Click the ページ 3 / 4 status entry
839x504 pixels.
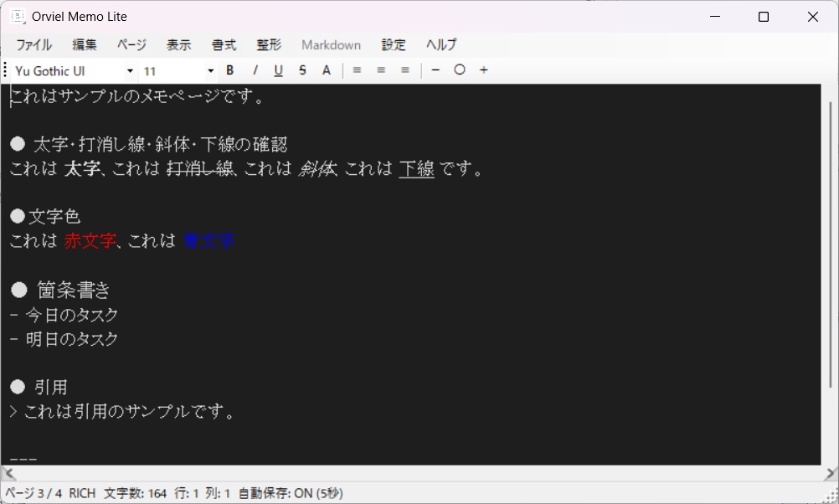coord(33,493)
